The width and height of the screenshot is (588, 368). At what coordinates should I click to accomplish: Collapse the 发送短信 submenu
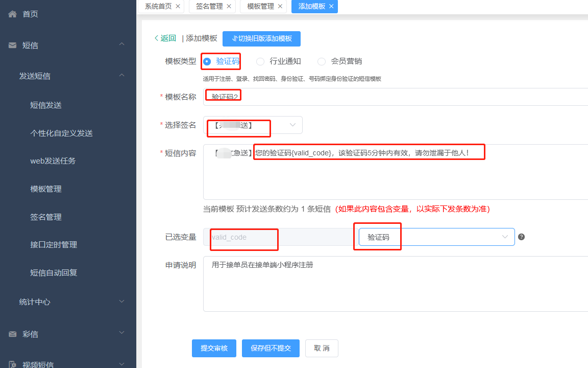121,76
